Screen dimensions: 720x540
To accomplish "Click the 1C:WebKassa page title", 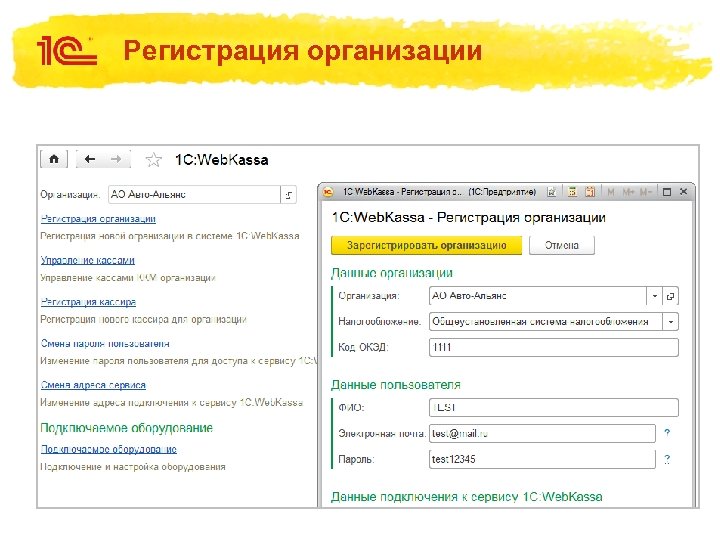I will tap(222, 160).
